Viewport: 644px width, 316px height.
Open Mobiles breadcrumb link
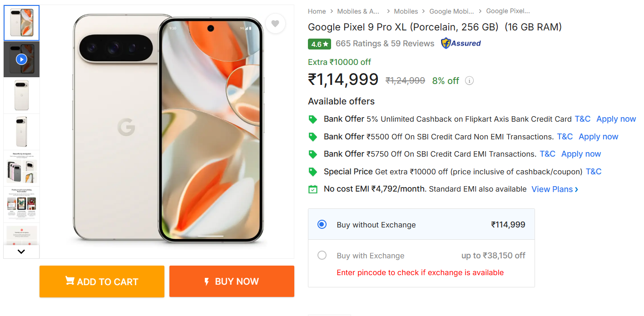tap(406, 11)
